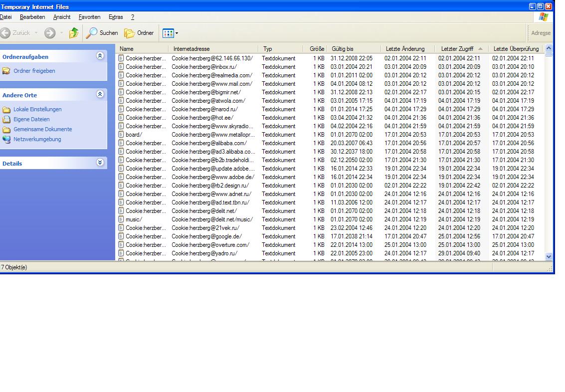Expand the Details panel

100,163
